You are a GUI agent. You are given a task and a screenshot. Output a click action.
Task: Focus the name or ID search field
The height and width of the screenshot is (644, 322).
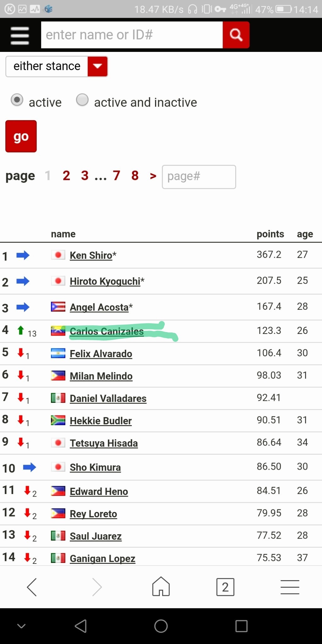[x=132, y=35]
